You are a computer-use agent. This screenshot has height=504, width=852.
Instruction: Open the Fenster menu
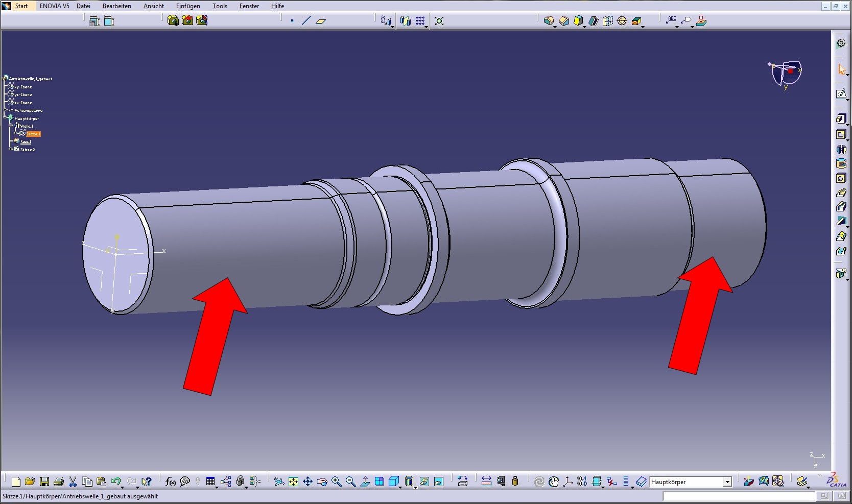tap(249, 6)
